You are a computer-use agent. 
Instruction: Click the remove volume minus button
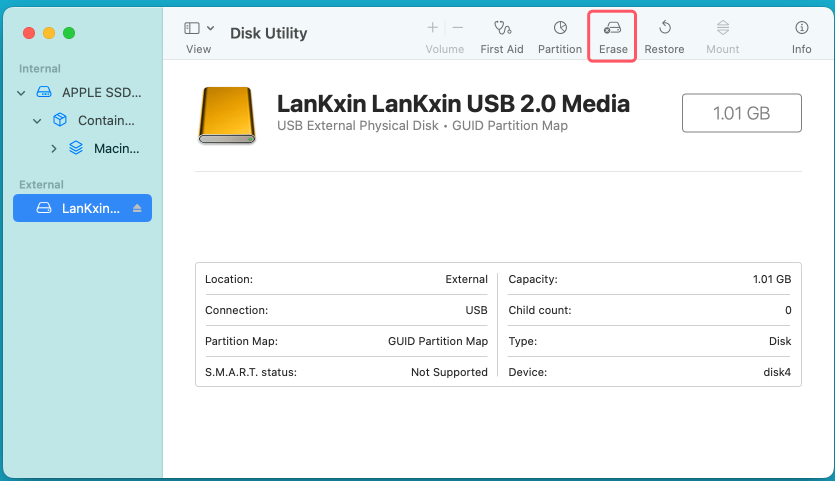(458, 28)
